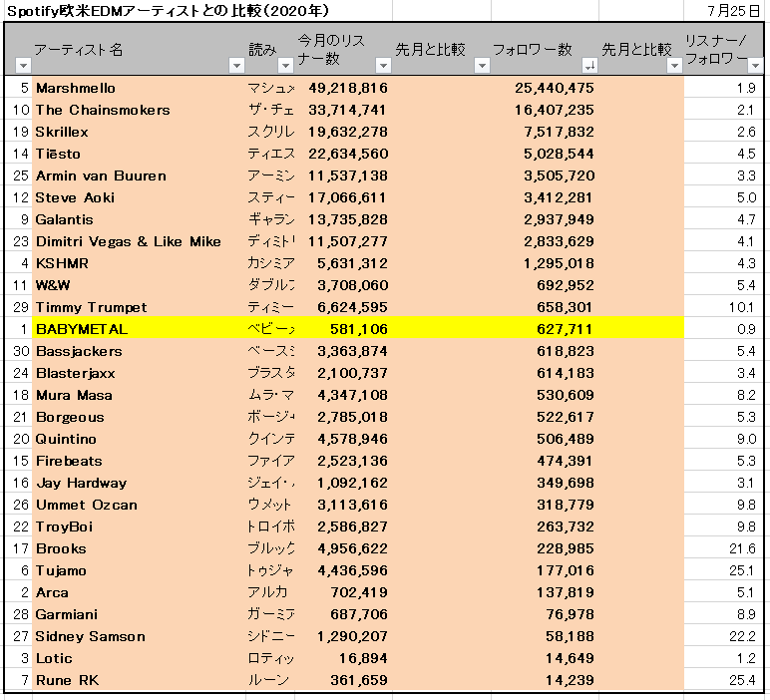Select the reading cell 'マシュメ' for Marshmello

click(x=270, y=88)
